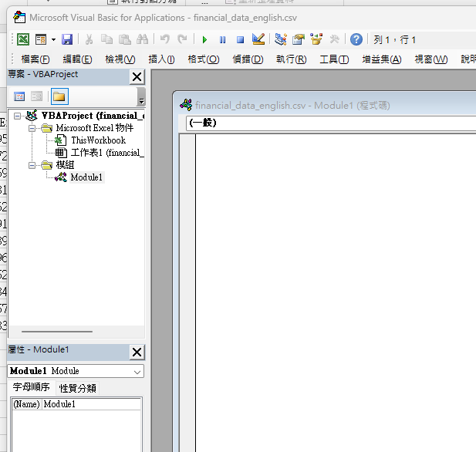Click the Copy icon in toolbar

click(106, 39)
